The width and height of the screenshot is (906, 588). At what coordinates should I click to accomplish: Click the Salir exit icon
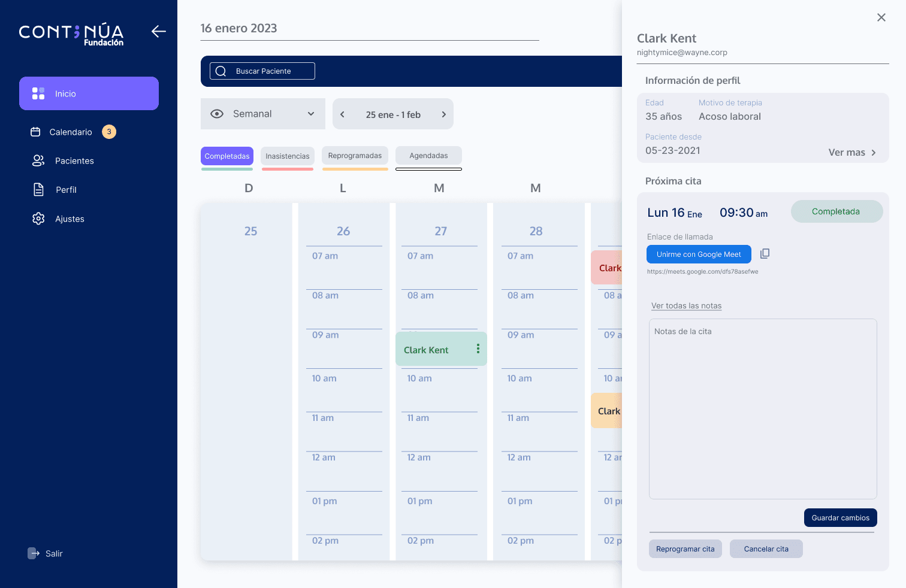coord(34,553)
